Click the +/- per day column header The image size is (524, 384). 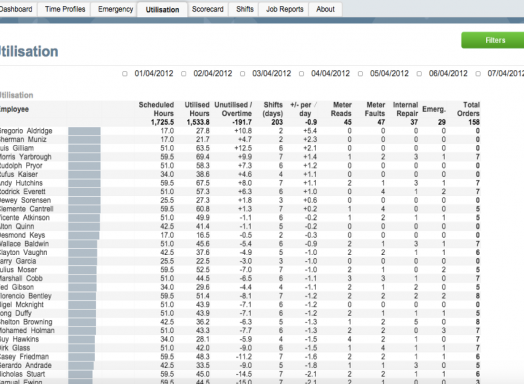(x=303, y=109)
